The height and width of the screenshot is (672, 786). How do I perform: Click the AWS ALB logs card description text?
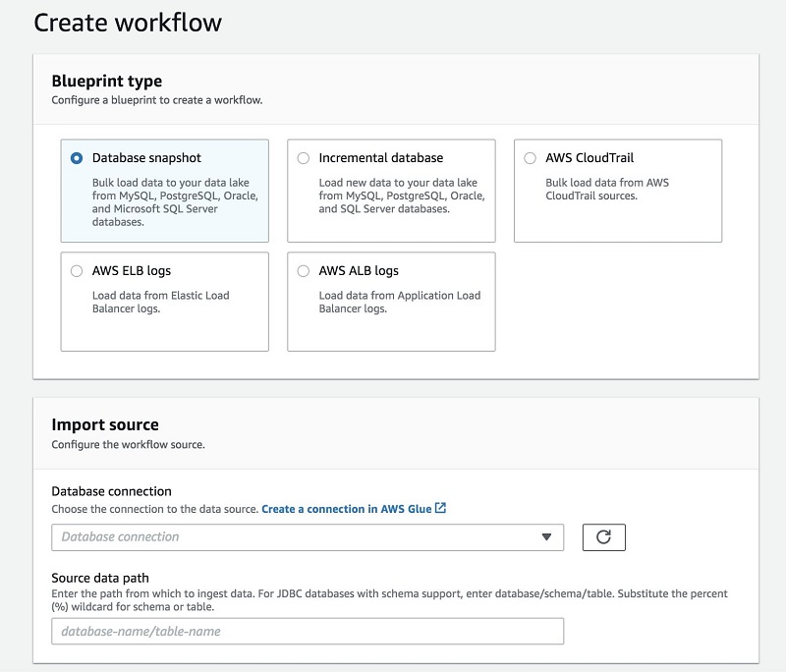[x=400, y=302]
